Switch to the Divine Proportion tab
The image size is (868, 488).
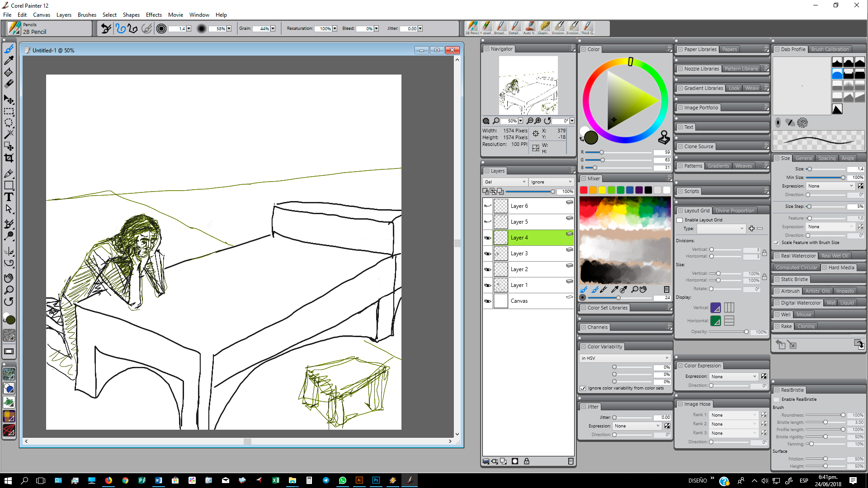coord(735,211)
